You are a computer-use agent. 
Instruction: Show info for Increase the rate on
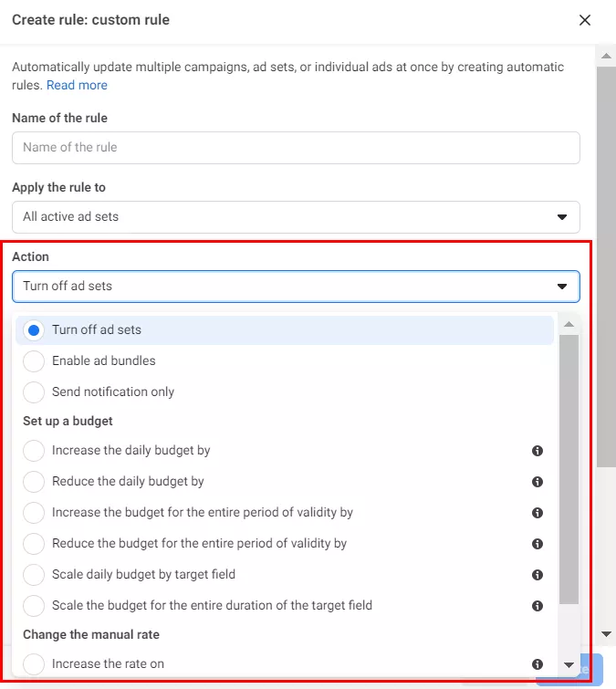coord(537,664)
